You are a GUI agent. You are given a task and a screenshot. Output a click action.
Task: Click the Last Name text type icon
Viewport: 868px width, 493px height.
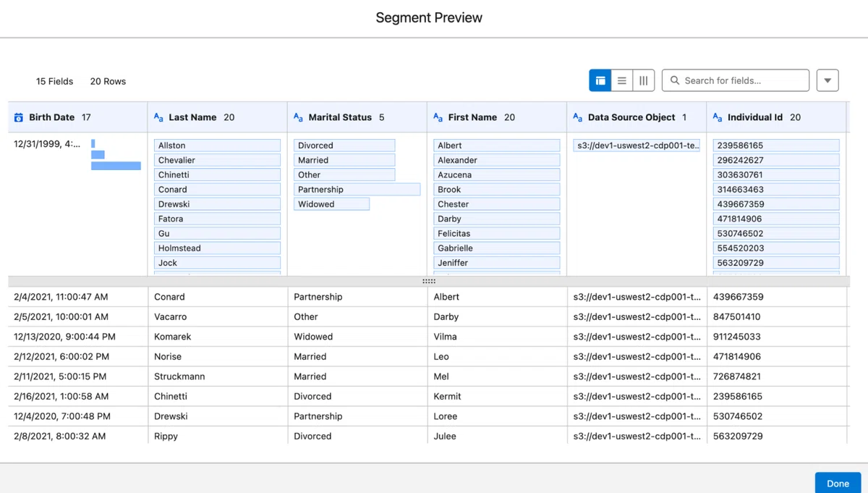coord(159,117)
